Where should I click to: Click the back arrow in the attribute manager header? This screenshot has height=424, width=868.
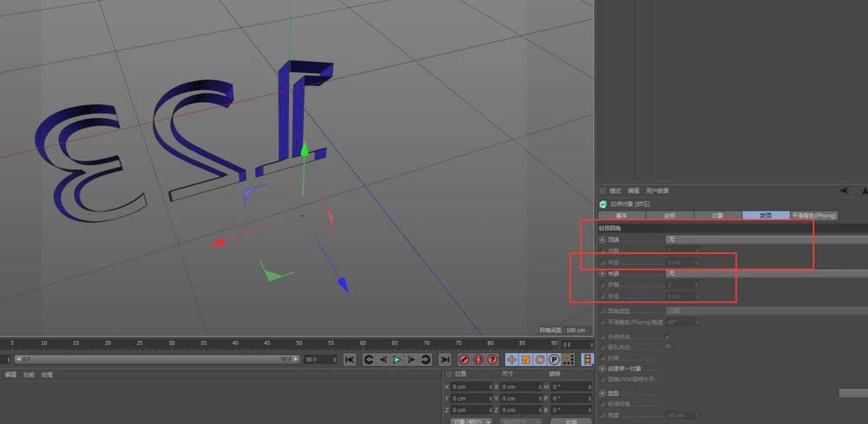[843, 191]
